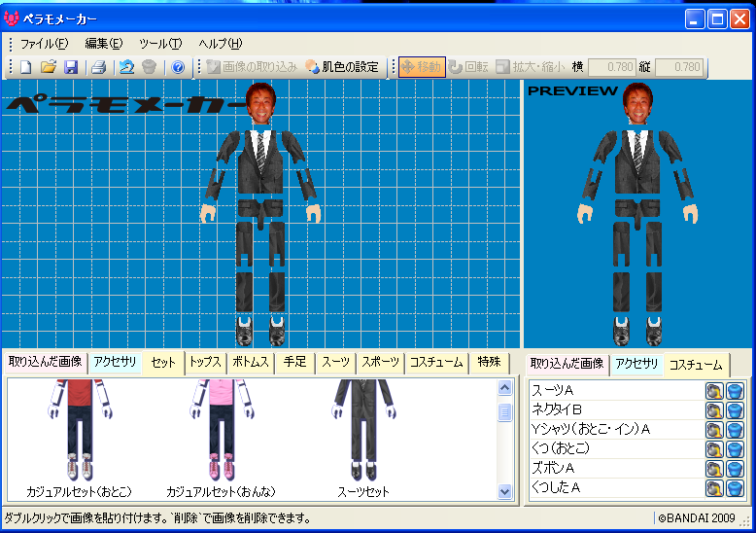Viewport: 756px width, 533px height.
Task: Switch to the 特殊 tab
Action: click(489, 362)
